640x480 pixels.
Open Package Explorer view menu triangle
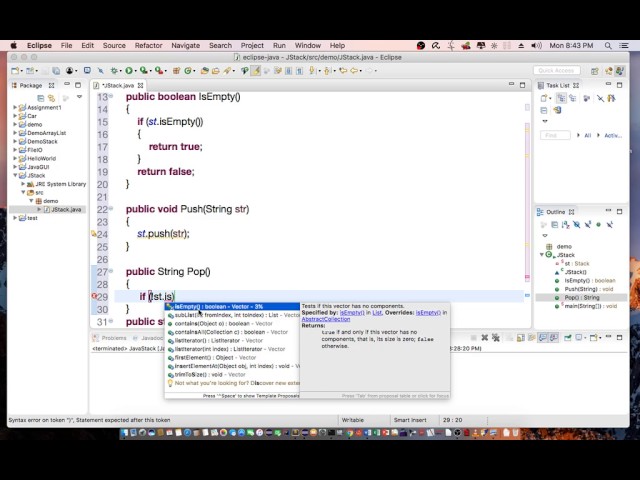[x=79, y=97]
